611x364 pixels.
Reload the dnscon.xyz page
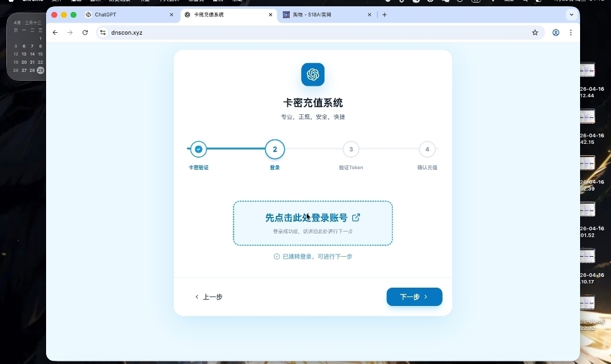pos(85,33)
